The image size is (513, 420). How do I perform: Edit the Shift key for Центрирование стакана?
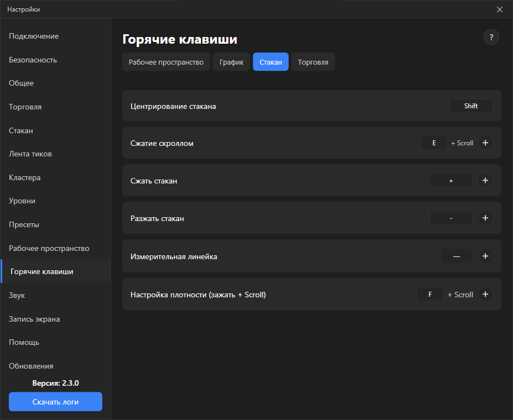(x=471, y=106)
